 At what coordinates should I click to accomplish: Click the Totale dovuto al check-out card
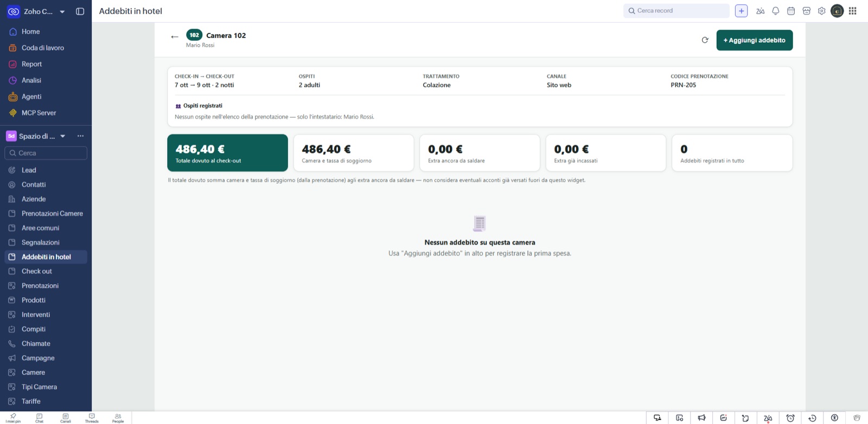[227, 153]
